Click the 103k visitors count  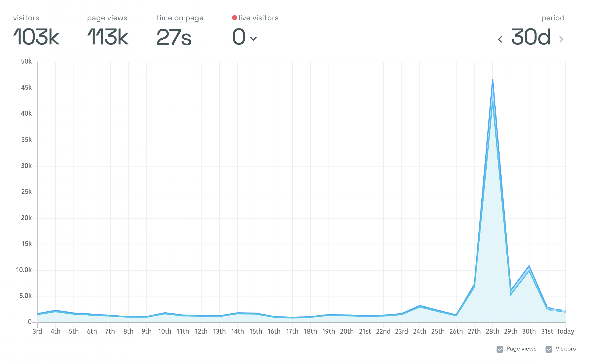point(36,37)
